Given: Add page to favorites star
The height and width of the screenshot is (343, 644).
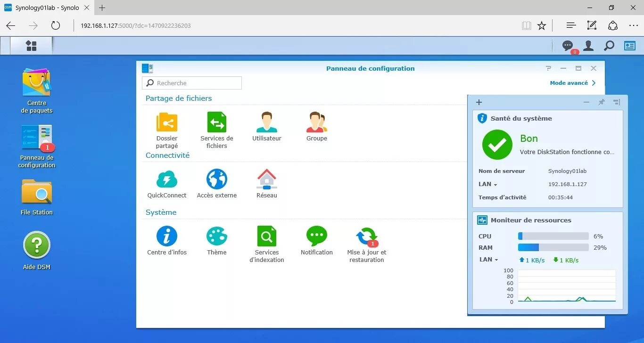Looking at the screenshot, I should tap(542, 25).
